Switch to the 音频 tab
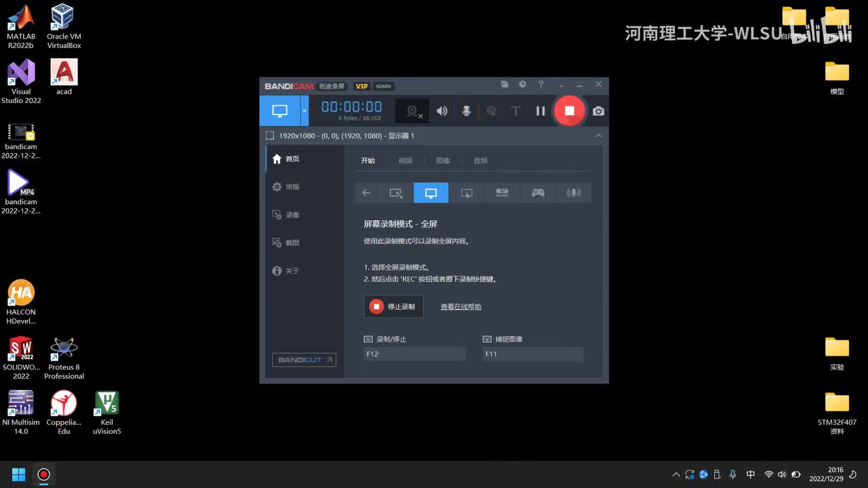 (x=480, y=161)
